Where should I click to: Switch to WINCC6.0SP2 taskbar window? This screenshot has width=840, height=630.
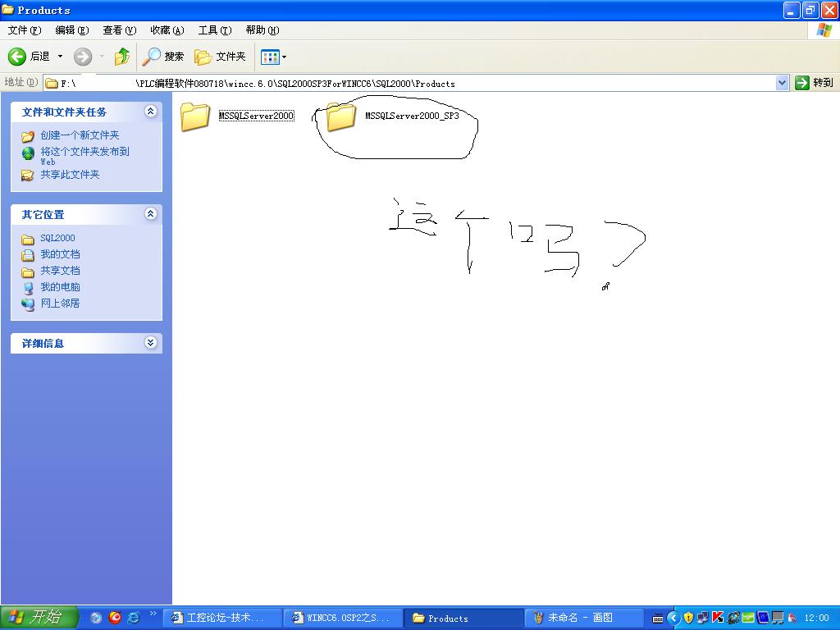[x=343, y=618]
